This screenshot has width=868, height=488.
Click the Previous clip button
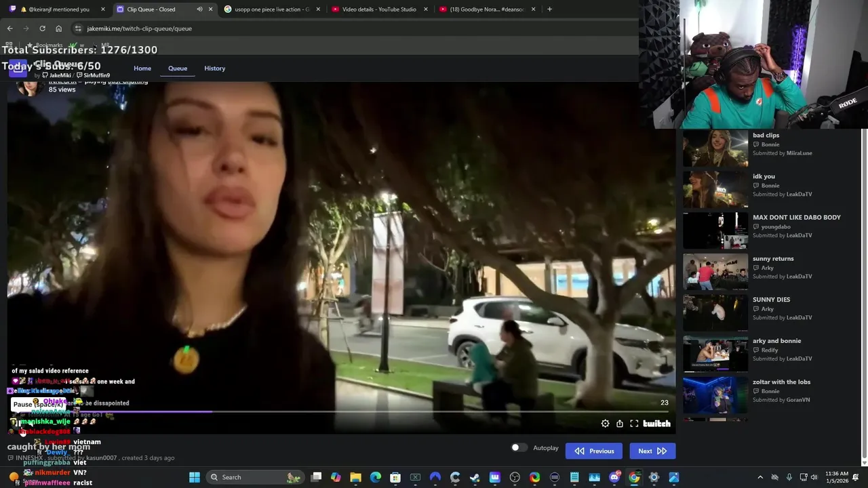(x=594, y=451)
